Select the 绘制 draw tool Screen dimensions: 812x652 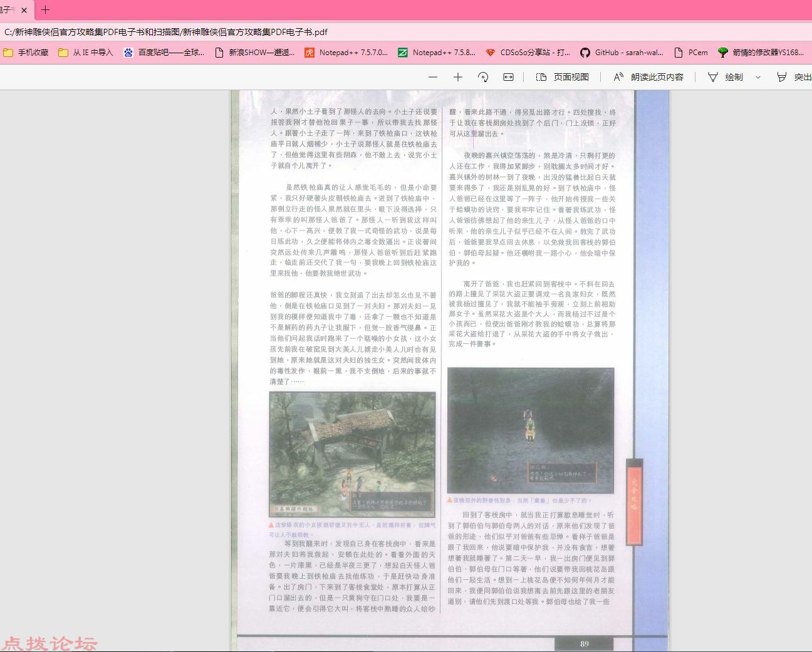tap(726, 77)
